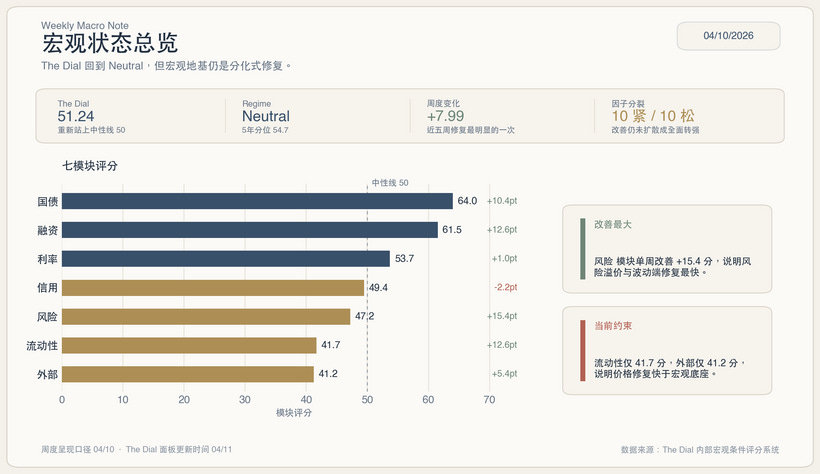
Task: Click the 04/10/2026 date badge
Action: pyautogui.click(x=728, y=36)
